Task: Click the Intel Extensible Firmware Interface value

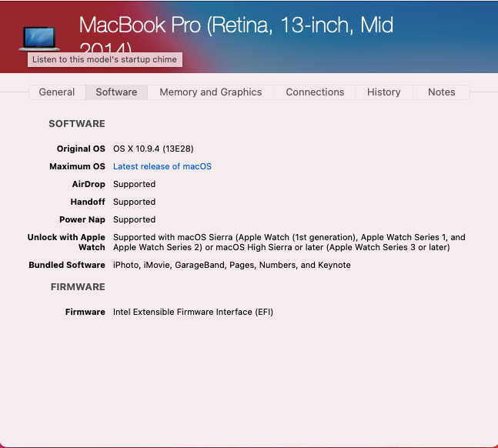Action: 193,312
